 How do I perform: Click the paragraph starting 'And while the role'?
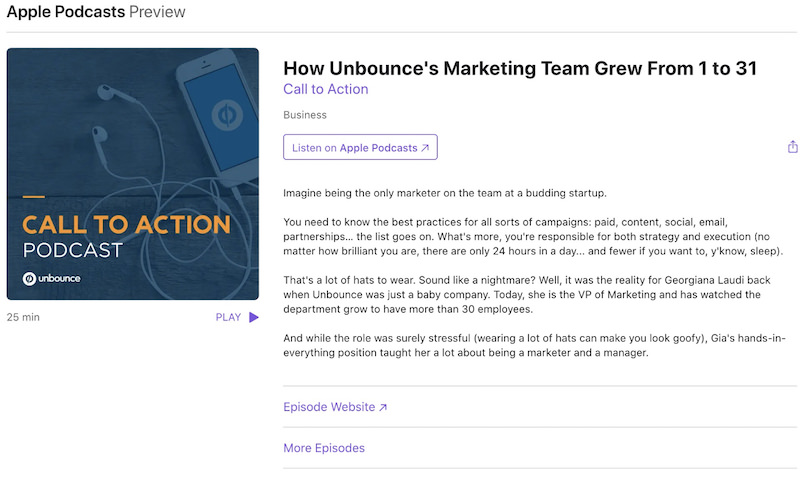point(534,345)
